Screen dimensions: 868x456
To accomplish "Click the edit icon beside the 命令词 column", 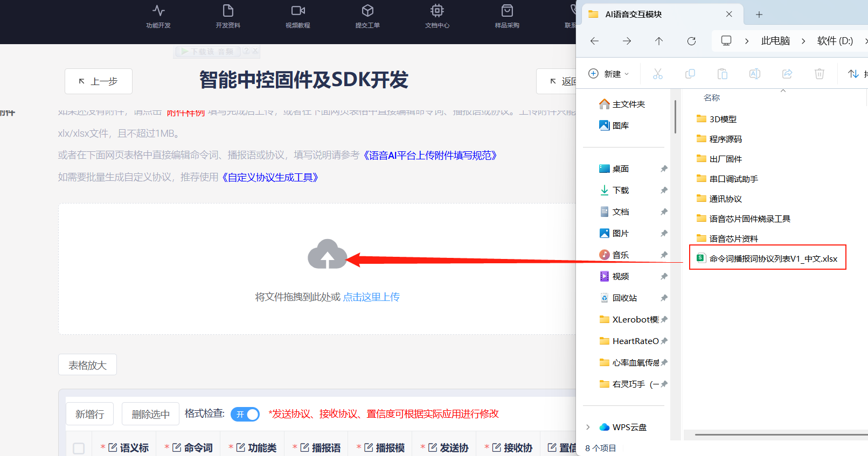I will (x=177, y=447).
